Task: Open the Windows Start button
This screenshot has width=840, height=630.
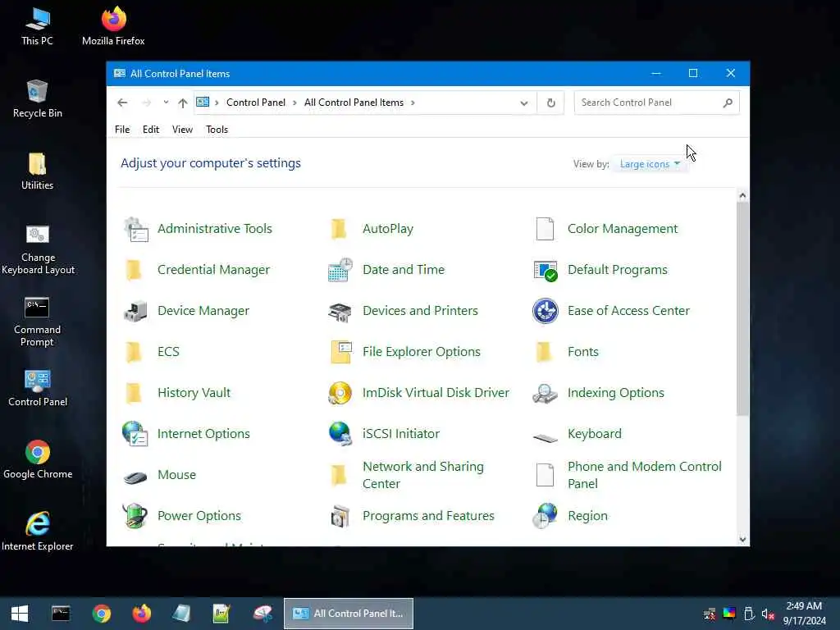Action: (x=20, y=614)
